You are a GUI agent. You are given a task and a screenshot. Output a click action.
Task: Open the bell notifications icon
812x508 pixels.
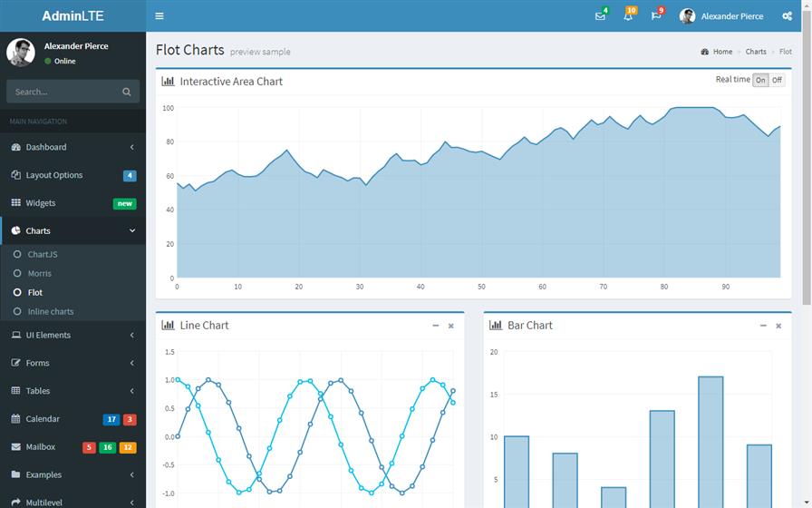point(628,16)
